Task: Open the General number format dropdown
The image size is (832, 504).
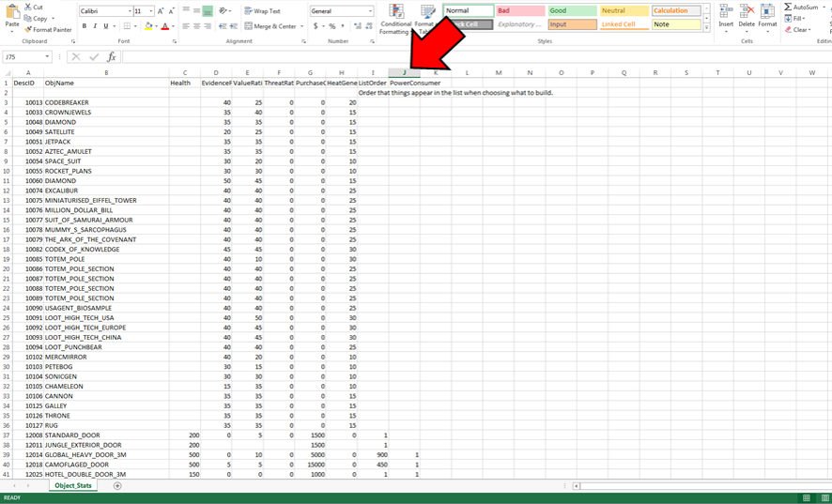Action: point(370,11)
